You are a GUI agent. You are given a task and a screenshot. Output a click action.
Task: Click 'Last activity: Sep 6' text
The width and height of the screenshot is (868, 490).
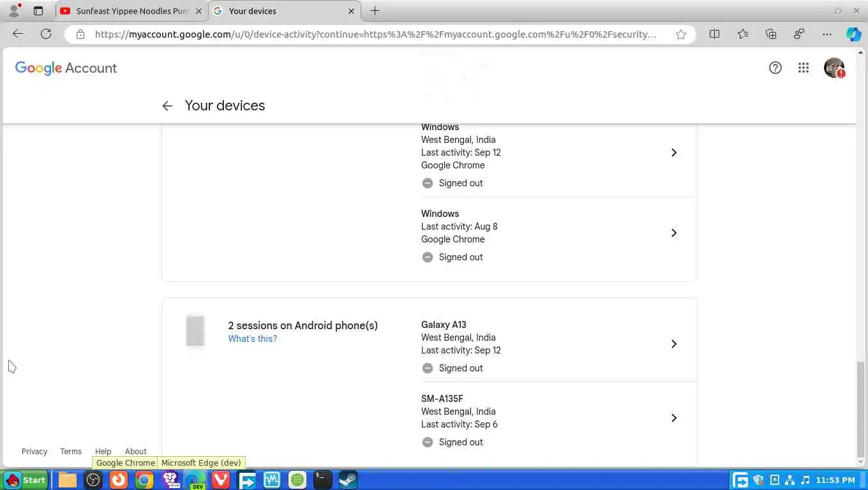(459, 424)
